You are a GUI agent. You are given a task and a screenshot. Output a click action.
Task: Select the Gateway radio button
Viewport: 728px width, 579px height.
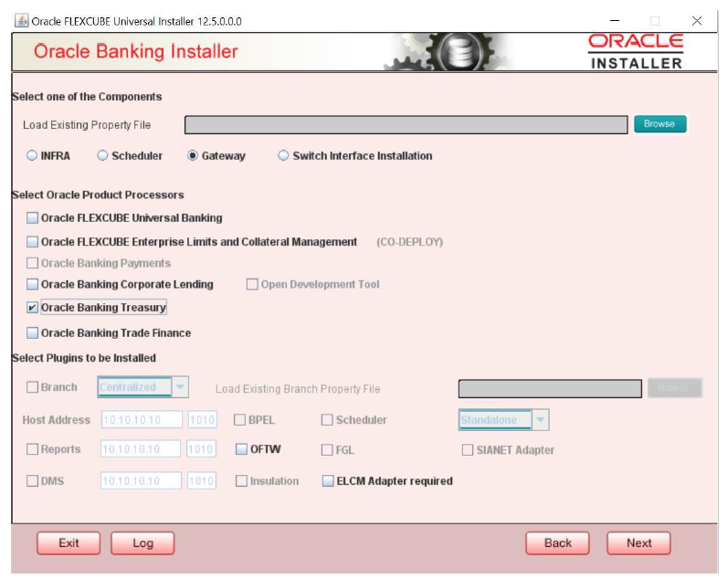pyautogui.click(x=192, y=155)
